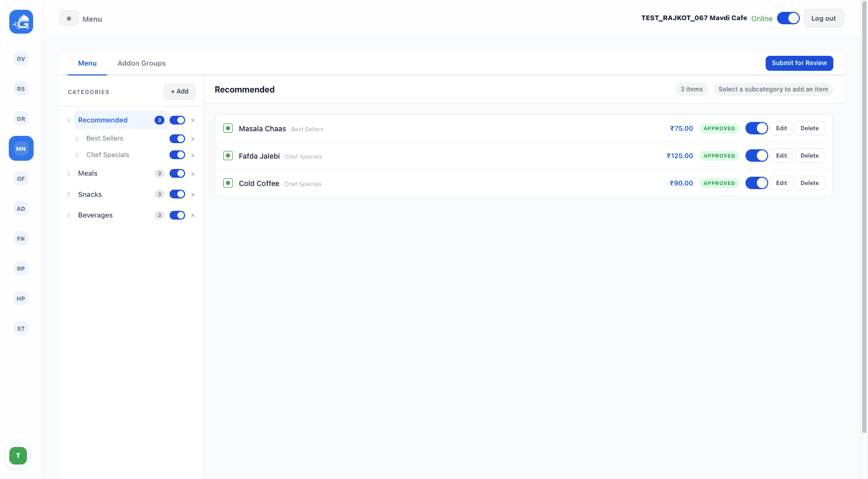Delete the Cold Coffee item

(810, 183)
